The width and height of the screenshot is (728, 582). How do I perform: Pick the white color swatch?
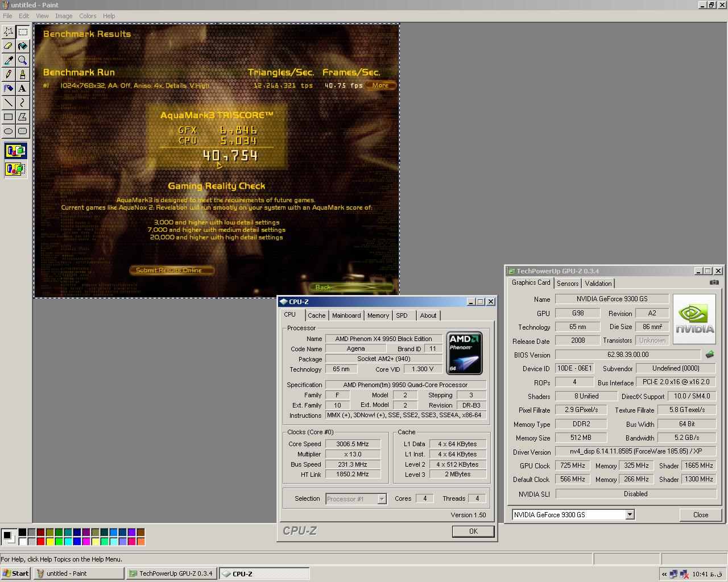[22, 542]
